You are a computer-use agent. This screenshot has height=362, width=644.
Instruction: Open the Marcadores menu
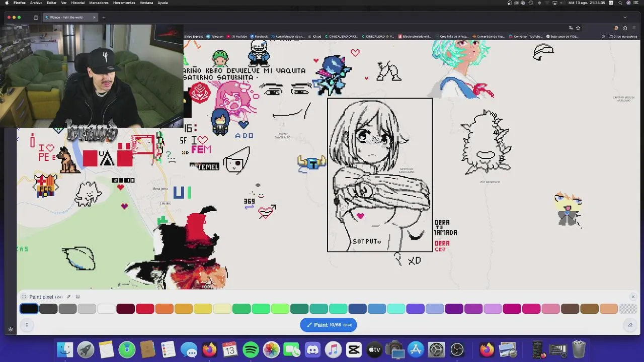coord(99,3)
